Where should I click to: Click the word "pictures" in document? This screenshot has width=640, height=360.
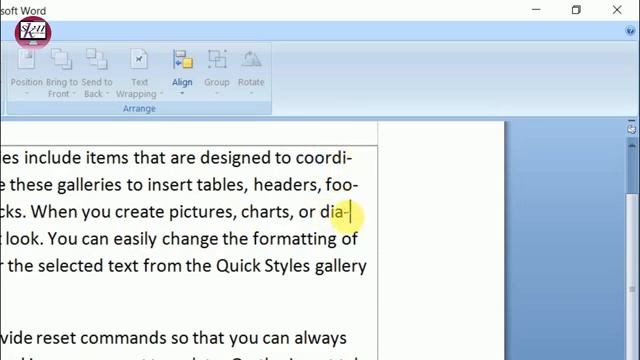203,212
